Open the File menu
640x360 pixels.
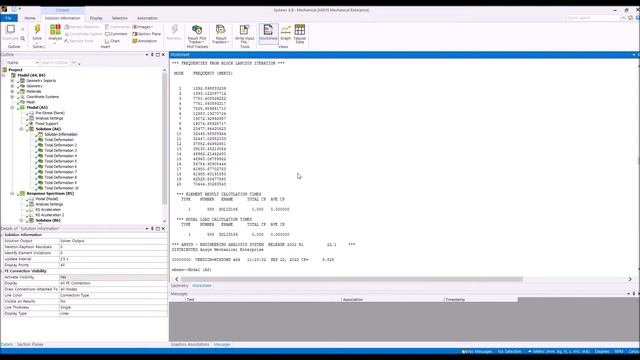point(9,18)
